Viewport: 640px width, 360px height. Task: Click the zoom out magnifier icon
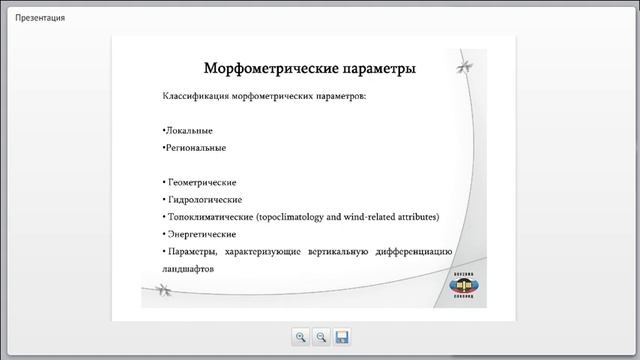[x=321, y=337]
